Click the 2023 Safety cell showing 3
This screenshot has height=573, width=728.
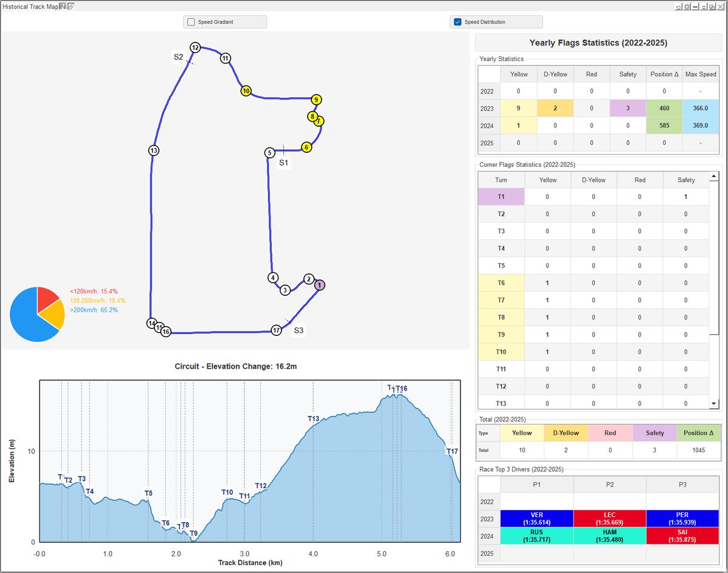tap(628, 109)
